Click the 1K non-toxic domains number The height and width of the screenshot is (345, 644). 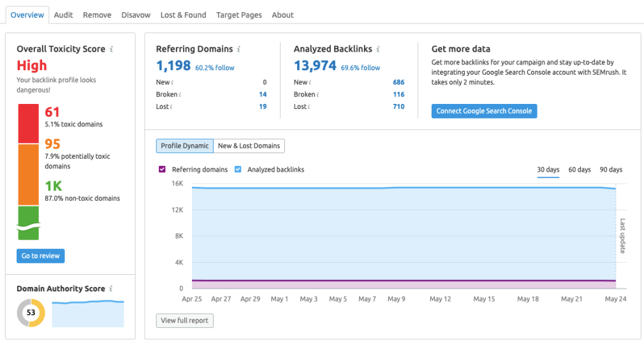coord(54,186)
